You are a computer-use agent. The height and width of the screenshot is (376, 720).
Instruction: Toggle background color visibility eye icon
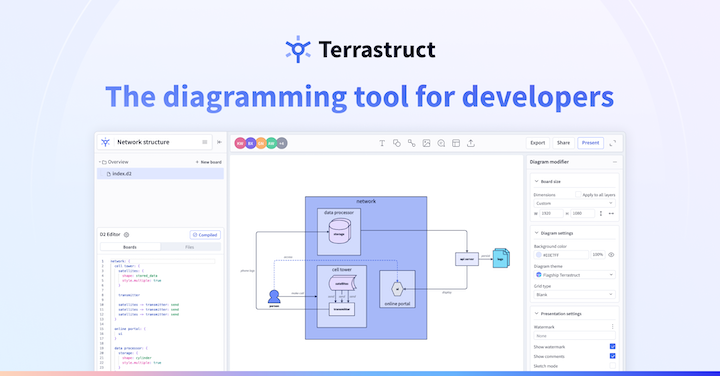[611, 255]
